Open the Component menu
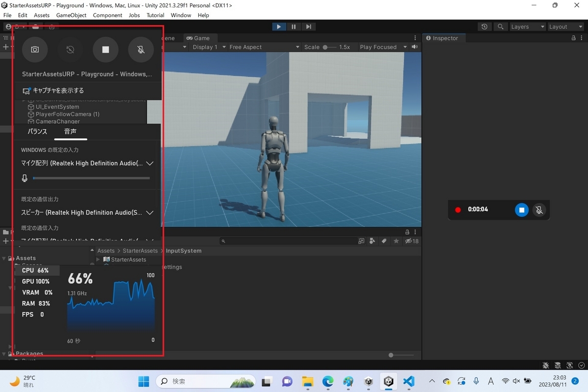588x392 pixels. pyautogui.click(x=108, y=15)
